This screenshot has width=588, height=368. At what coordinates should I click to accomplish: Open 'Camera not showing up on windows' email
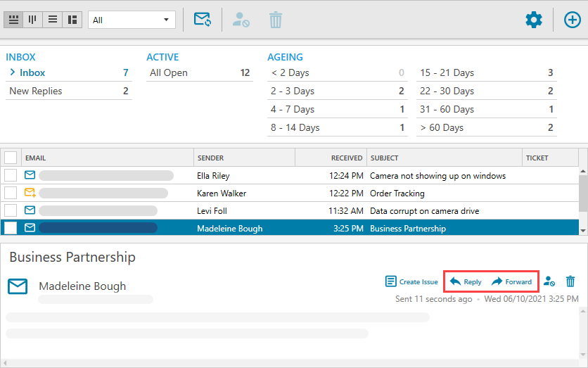point(437,176)
